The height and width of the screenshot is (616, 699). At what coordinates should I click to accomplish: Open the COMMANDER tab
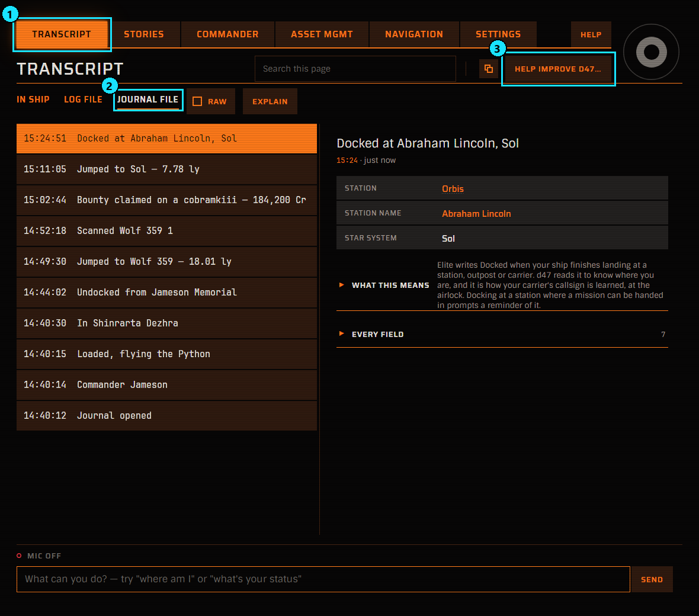coord(227,34)
